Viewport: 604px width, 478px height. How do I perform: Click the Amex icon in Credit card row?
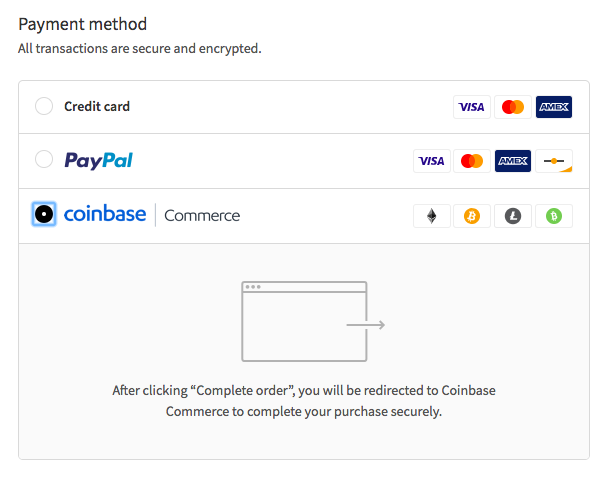tap(553, 107)
